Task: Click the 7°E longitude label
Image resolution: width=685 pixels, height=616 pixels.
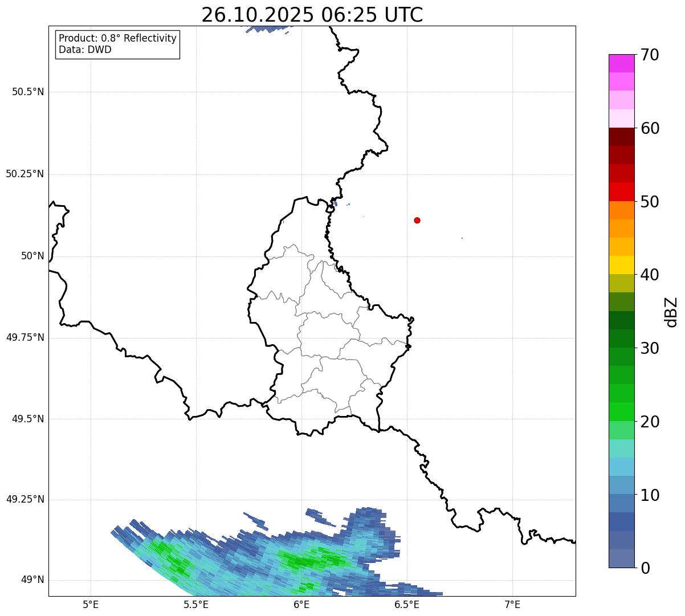Action: coord(512,604)
